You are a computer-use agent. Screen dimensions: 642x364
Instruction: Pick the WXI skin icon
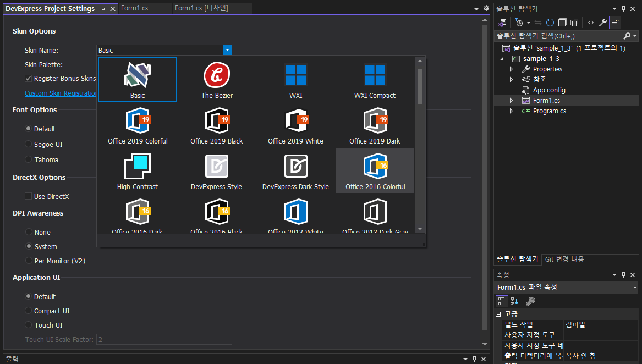pos(295,75)
